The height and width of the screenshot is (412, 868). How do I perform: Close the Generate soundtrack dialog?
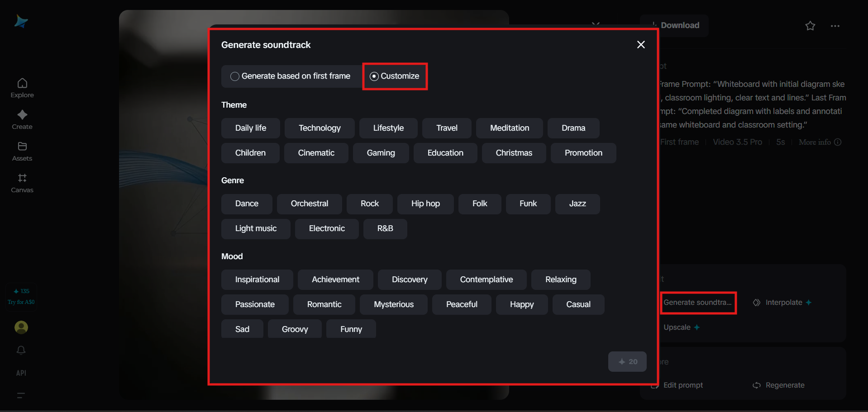tap(641, 45)
